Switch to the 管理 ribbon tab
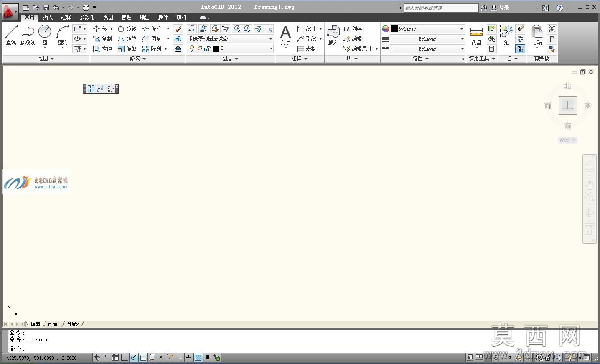600x364 pixels. [126, 18]
